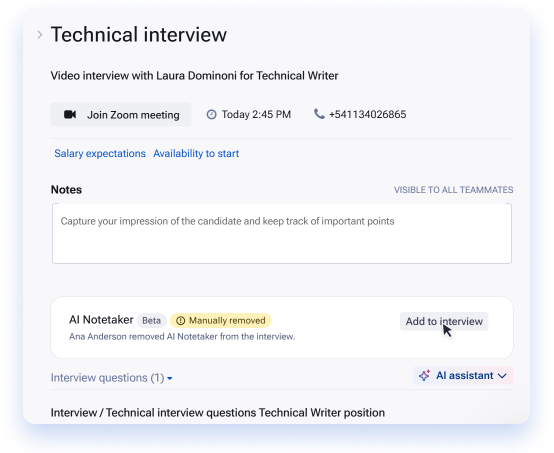Click into the Notes text area
The width and height of the screenshot is (554, 453).
tap(282, 233)
